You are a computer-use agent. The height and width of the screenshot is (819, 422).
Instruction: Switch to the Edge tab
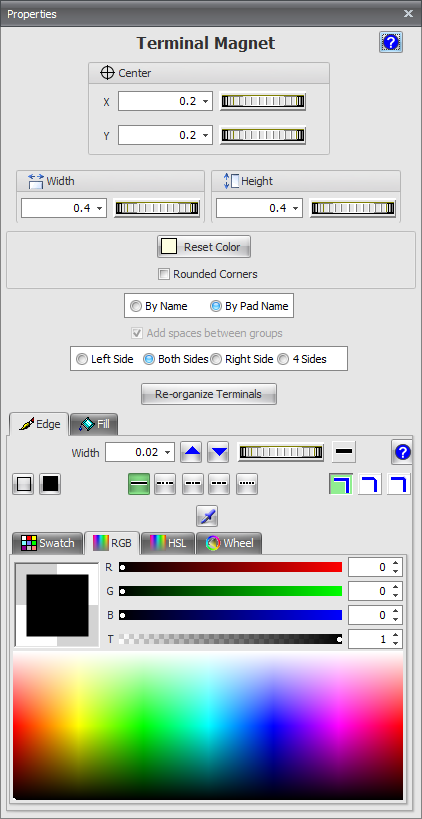click(39, 424)
